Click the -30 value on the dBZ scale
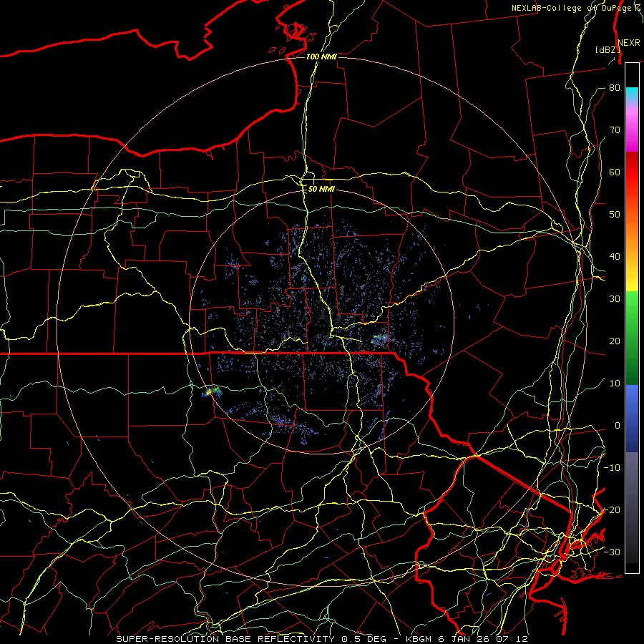 [612, 552]
